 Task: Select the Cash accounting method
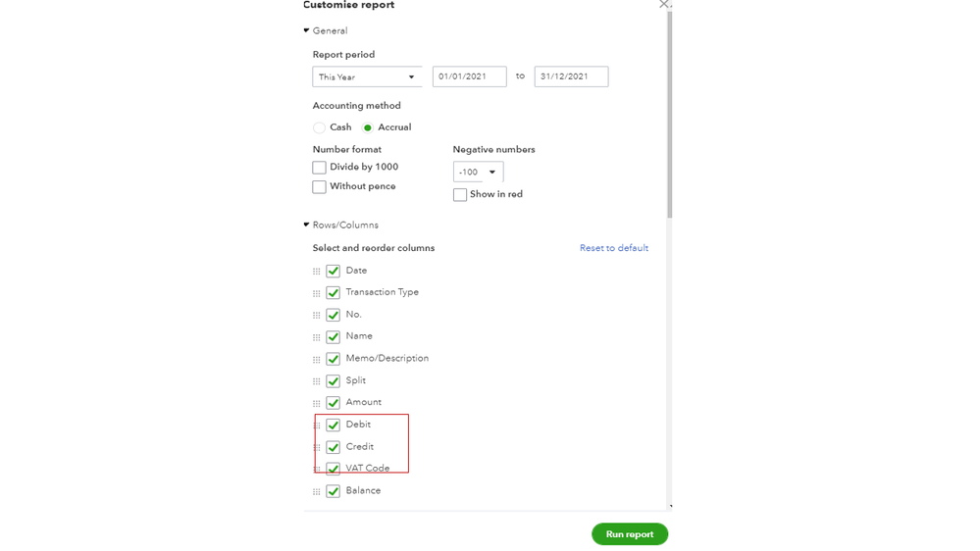(x=320, y=127)
